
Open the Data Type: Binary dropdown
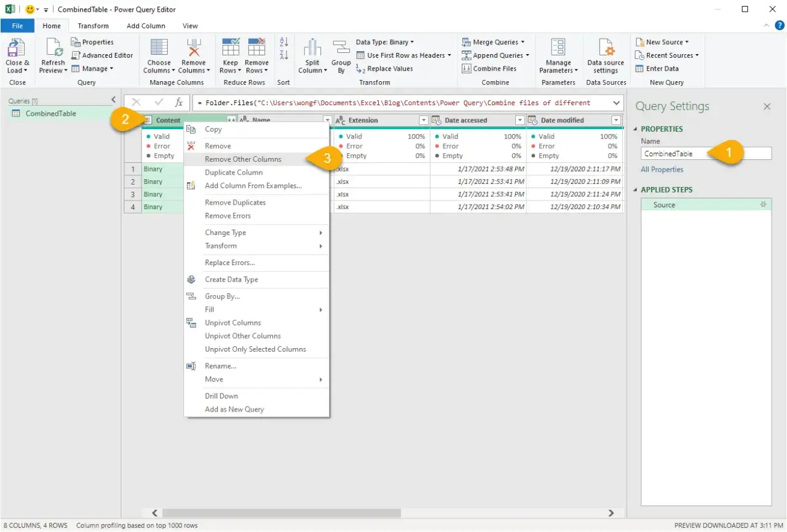385,42
